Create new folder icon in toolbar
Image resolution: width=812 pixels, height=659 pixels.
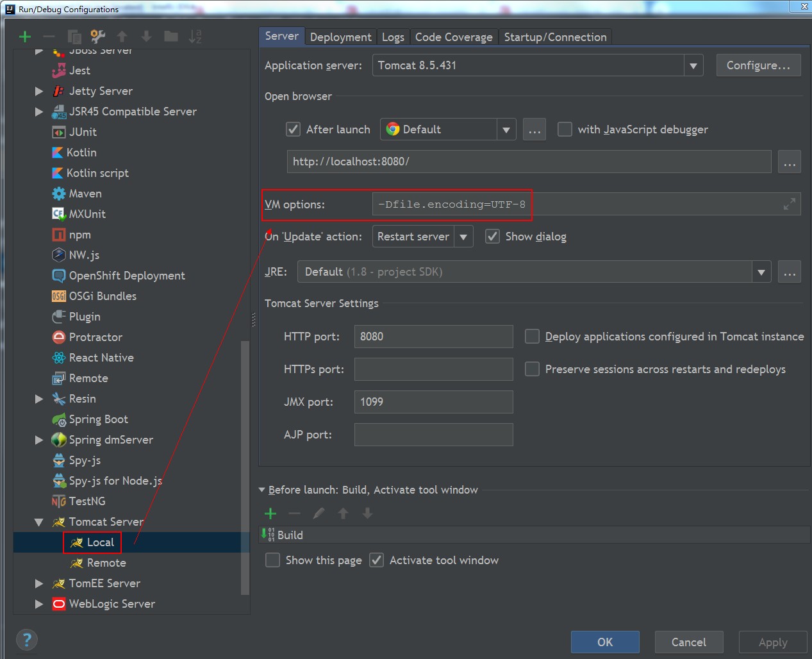[171, 37]
